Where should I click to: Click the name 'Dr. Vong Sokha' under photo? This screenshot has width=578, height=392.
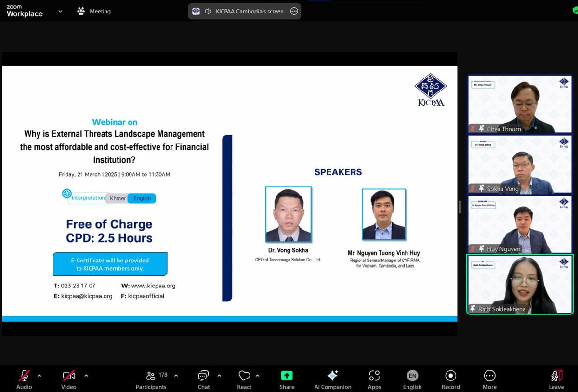click(x=288, y=250)
